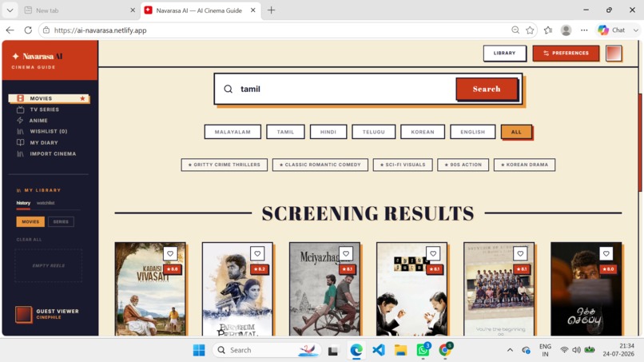Screen dimensions: 644x362
Task: Add Meiyazhagan to wishlist heart
Action: (x=346, y=253)
